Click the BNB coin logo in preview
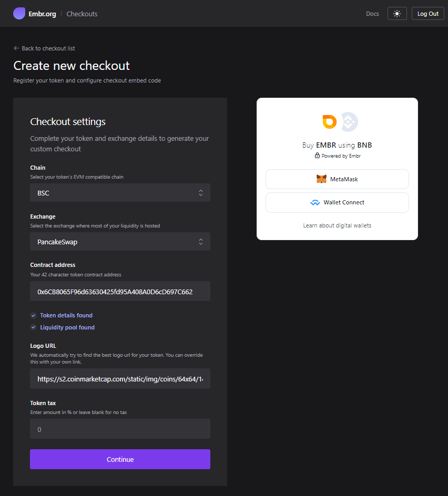 [350, 122]
